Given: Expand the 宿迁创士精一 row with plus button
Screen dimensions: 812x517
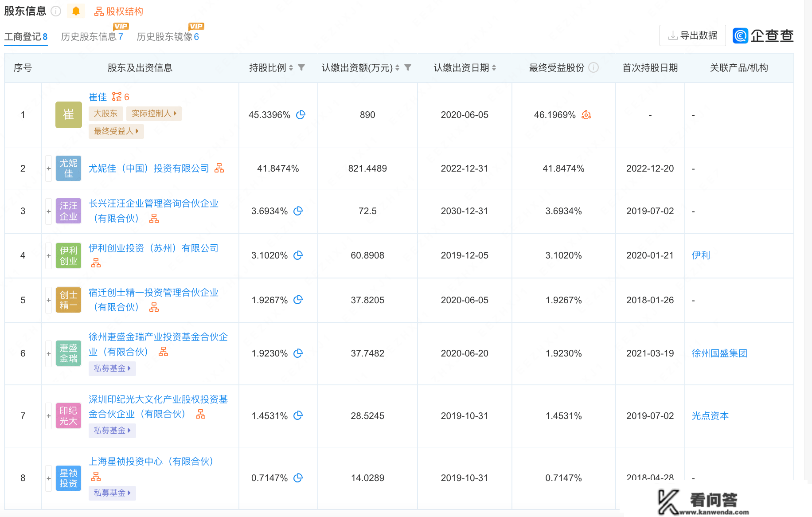Looking at the screenshot, I should click(x=49, y=300).
